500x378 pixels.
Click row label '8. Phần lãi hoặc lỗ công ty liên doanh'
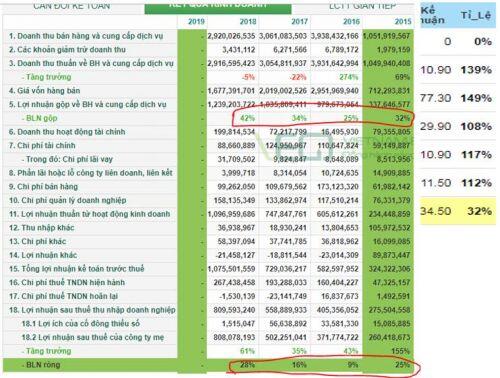coord(91,173)
